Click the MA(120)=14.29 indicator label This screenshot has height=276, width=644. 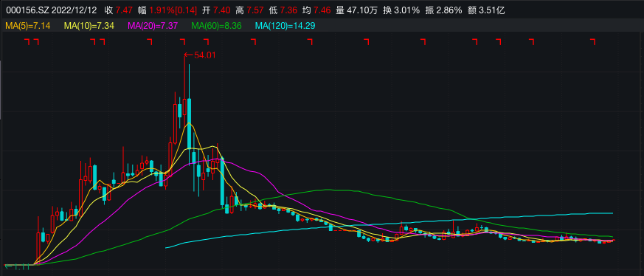click(x=285, y=27)
